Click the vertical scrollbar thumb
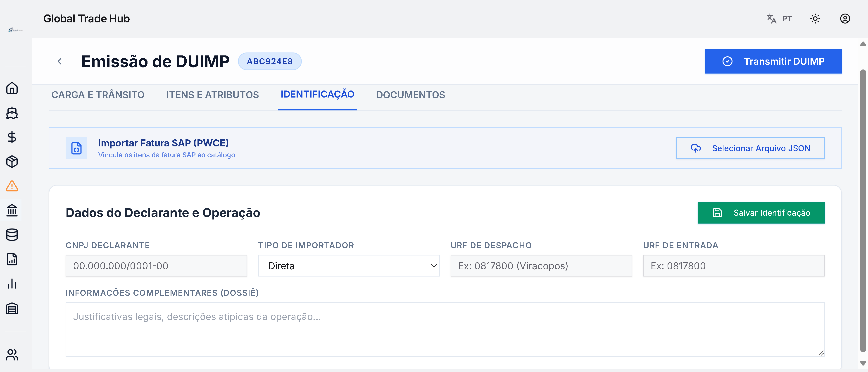Image resolution: width=868 pixels, height=372 pixels. [863, 211]
